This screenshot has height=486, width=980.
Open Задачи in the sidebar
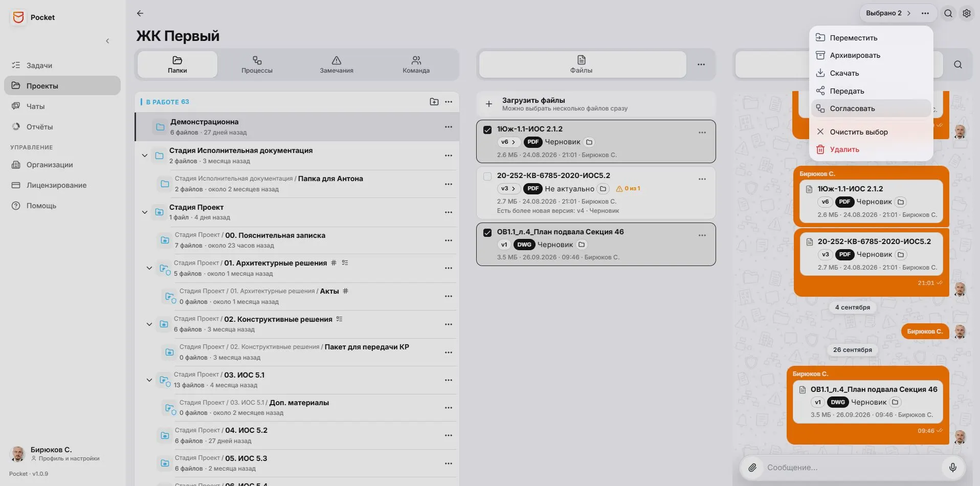pyautogui.click(x=62, y=65)
